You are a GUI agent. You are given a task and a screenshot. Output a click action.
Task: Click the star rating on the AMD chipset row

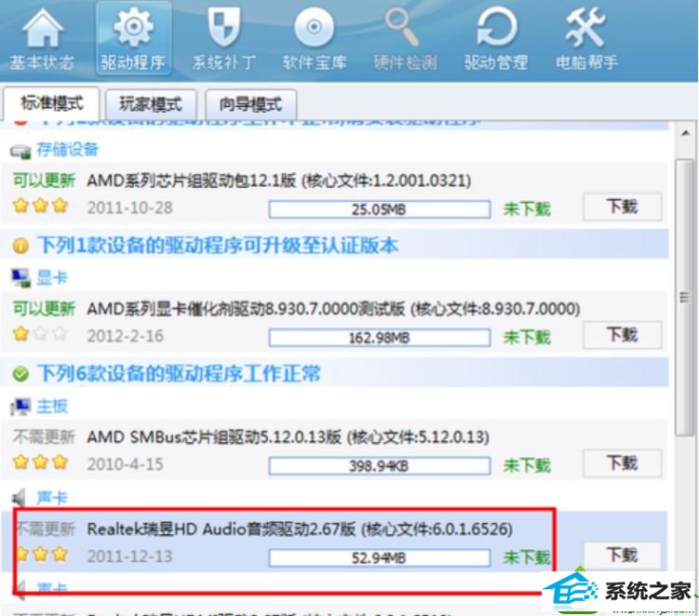[40, 206]
